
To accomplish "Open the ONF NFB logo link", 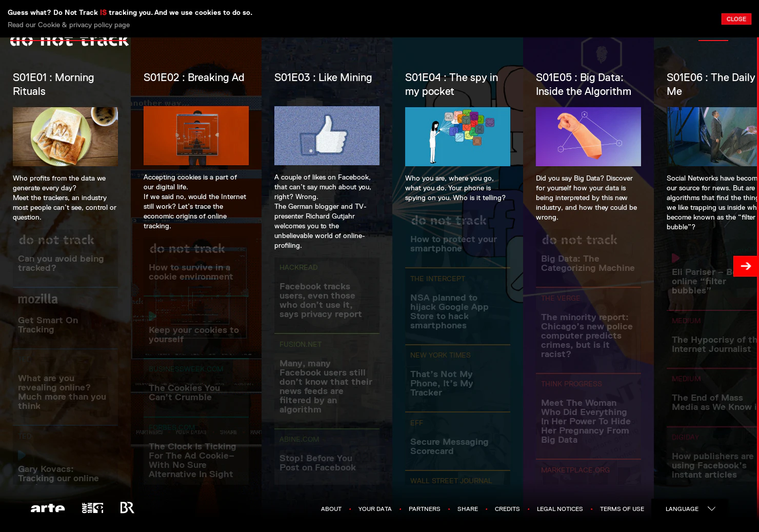I will [x=92, y=508].
